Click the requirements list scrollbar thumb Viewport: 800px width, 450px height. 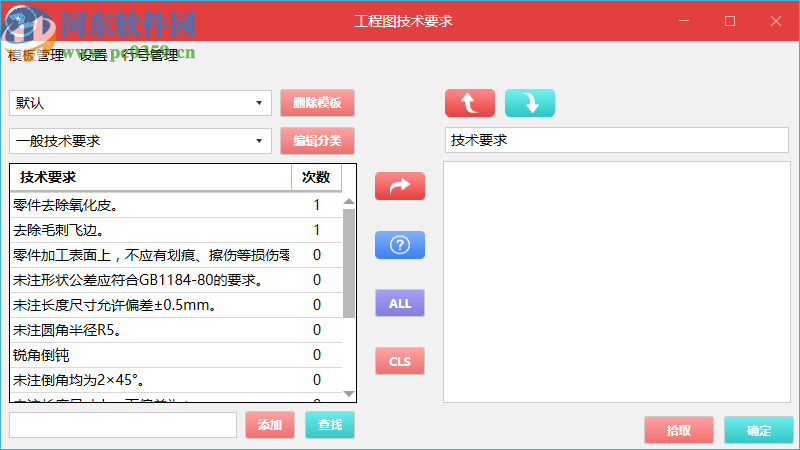(349, 263)
